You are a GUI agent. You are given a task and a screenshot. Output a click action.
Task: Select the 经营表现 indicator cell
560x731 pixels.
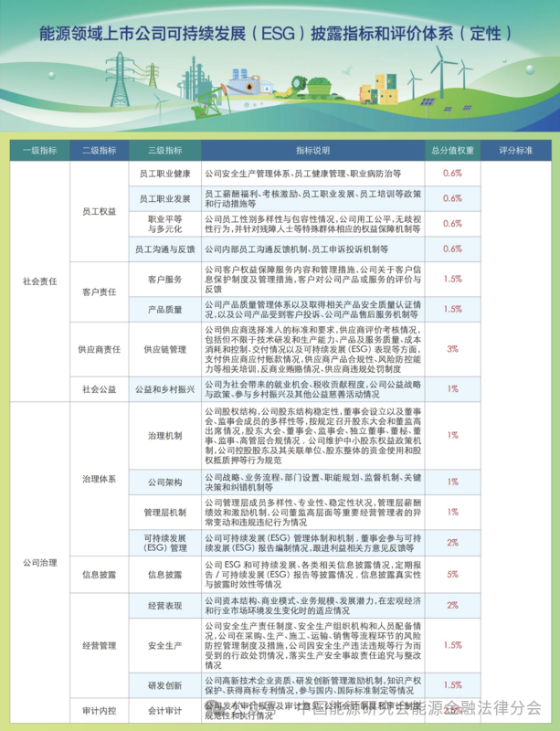coord(165,606)
